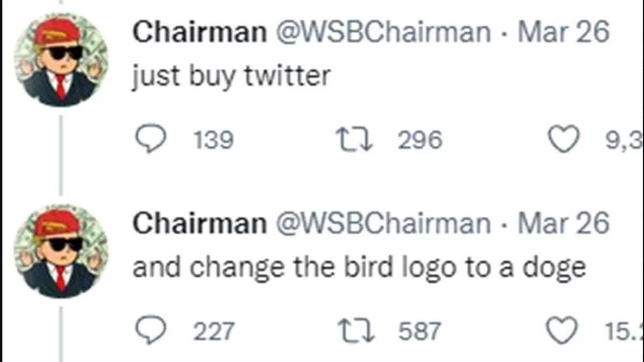Click the 296 retweets count
Image resolution: width=644 pixels, height=362 pixels.
click(x=420, y=141)
